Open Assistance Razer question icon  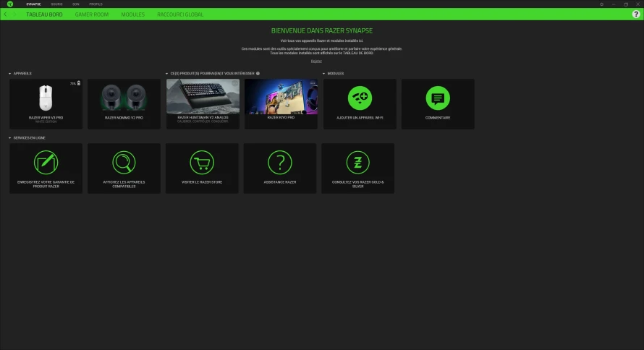[280, 163]
